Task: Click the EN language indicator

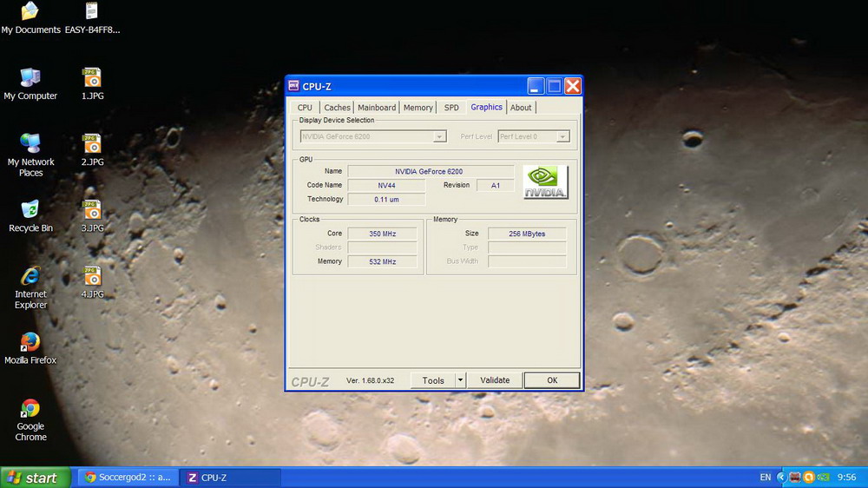Action: [x=765, y=477]
